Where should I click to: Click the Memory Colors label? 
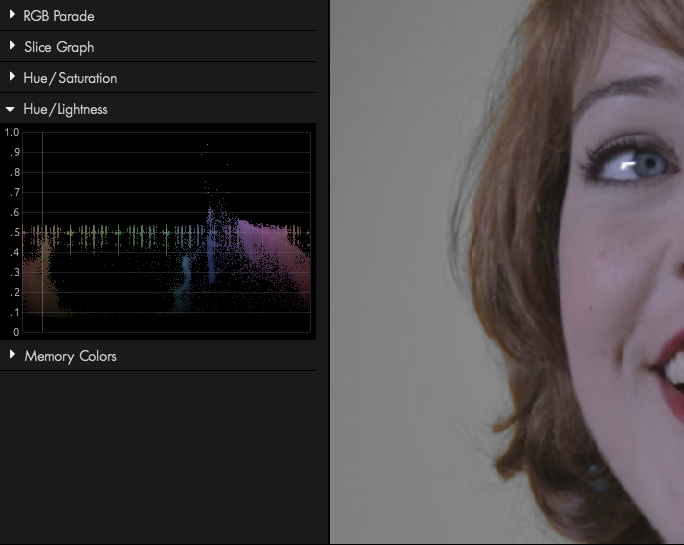(70, 356)
